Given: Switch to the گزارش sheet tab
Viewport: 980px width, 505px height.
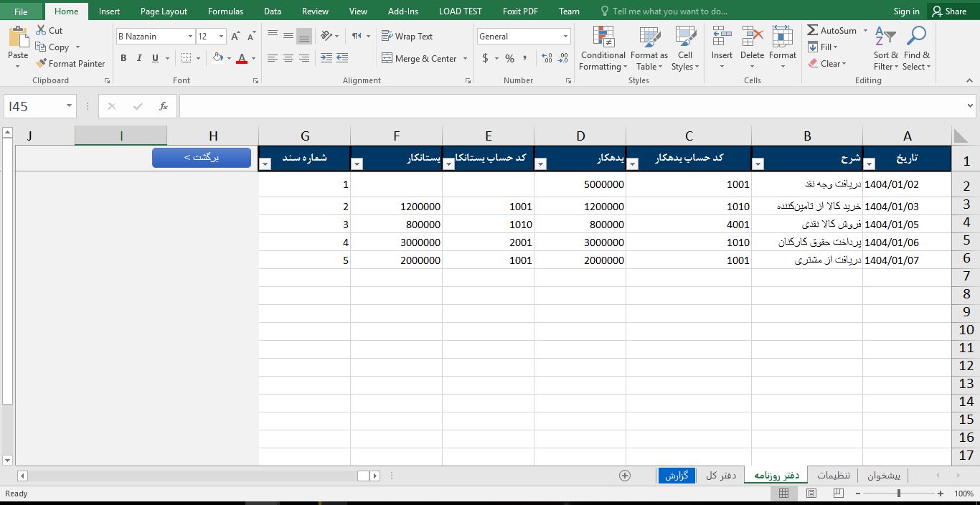Looking at the screenshot, I should click(x=677, y=475).
